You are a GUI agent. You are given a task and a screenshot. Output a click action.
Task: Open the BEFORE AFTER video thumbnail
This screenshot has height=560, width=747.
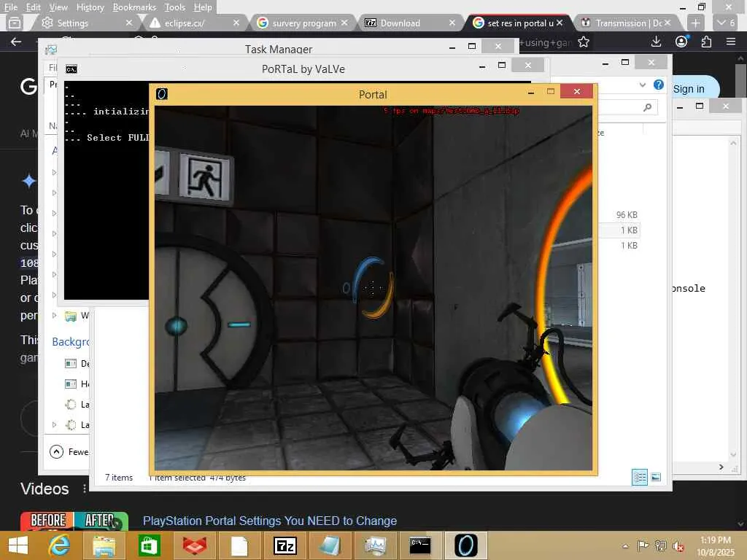pyautogui.click(x=74, y=521)
